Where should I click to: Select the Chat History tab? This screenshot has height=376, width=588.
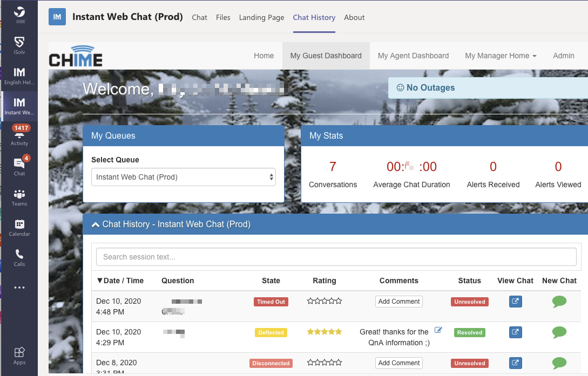tap(314, 18)
